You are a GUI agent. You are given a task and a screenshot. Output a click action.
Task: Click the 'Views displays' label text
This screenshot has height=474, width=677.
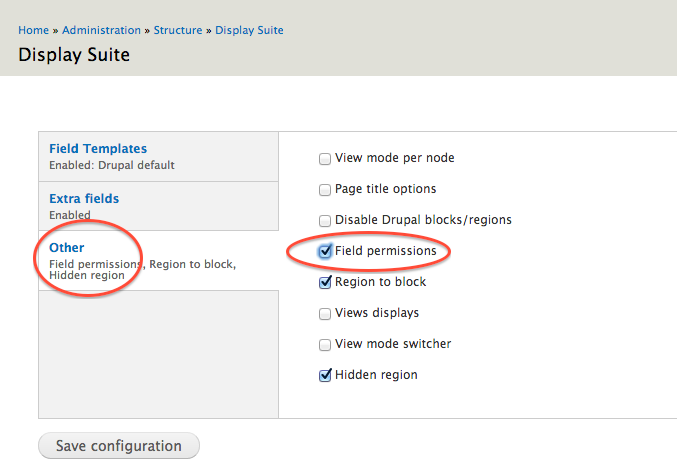tap(377, 313)
